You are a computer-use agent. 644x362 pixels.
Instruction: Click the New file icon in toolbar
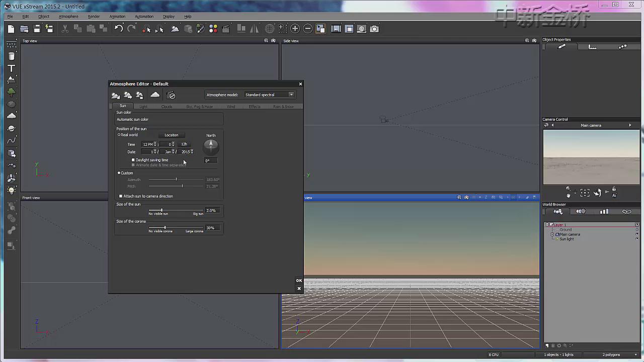tap(11, 29)
